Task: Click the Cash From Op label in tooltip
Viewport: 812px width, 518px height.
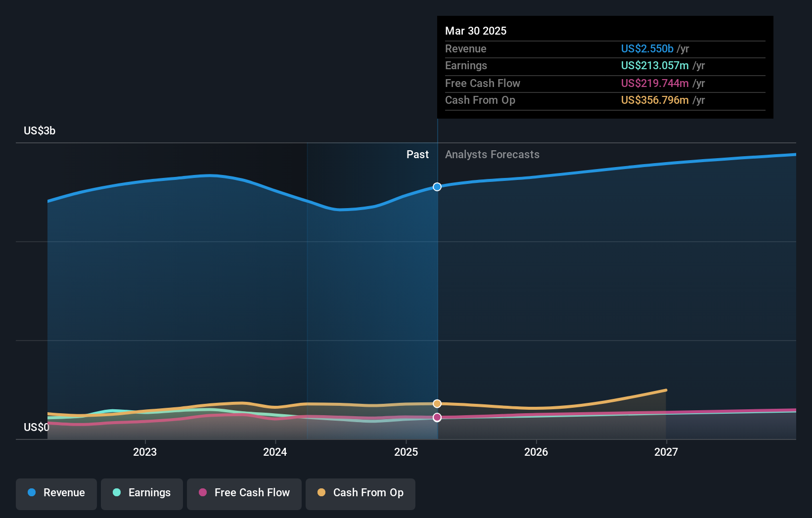Action: (x=480, y=100)
